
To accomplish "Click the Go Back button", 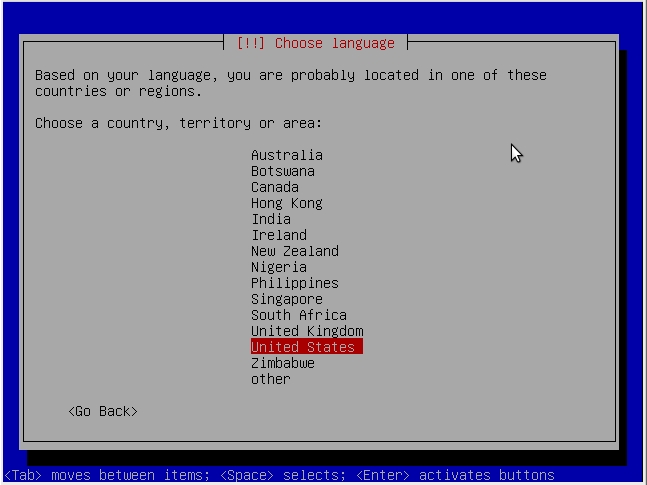I will [103, 412].
